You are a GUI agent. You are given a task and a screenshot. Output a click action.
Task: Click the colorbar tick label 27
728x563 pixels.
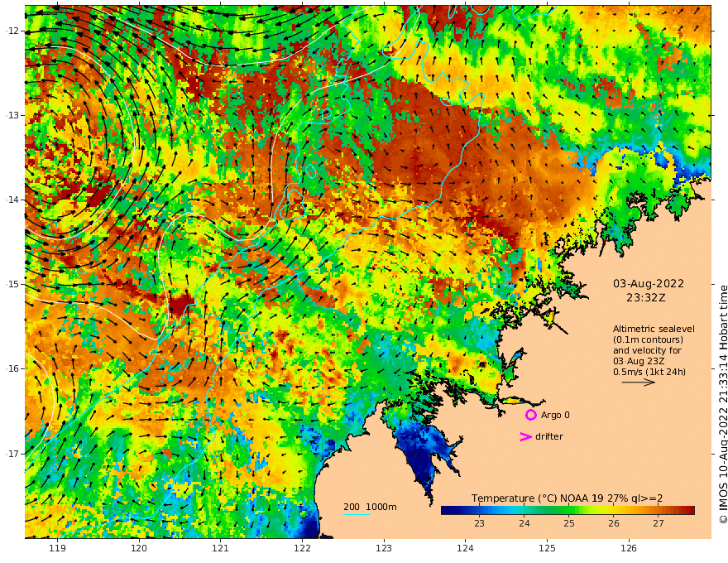click(659, 523)
